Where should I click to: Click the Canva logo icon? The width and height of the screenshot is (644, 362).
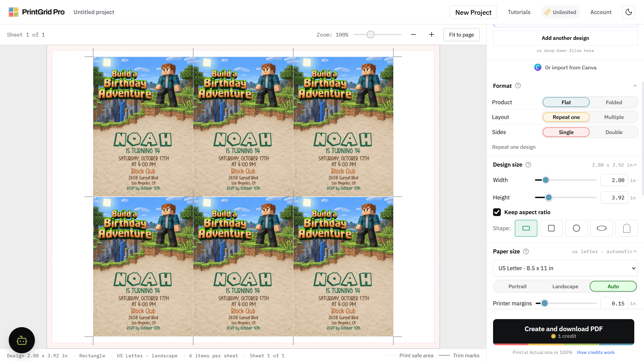coord(538,67)
